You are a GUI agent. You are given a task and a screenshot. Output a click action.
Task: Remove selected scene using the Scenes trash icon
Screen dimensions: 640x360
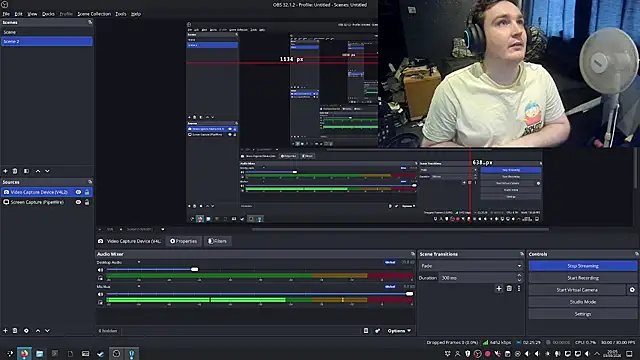point(15,171)
